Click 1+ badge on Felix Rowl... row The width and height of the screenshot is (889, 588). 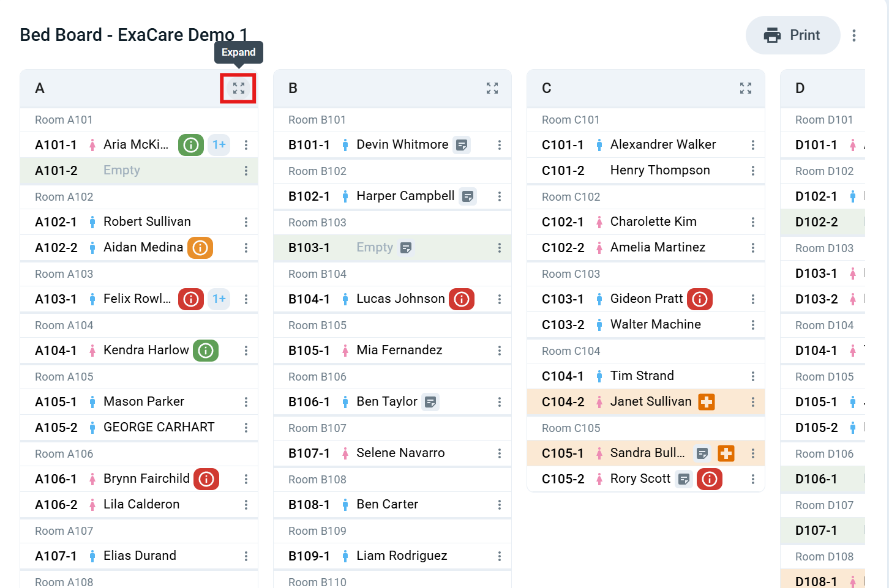point(219,299)
